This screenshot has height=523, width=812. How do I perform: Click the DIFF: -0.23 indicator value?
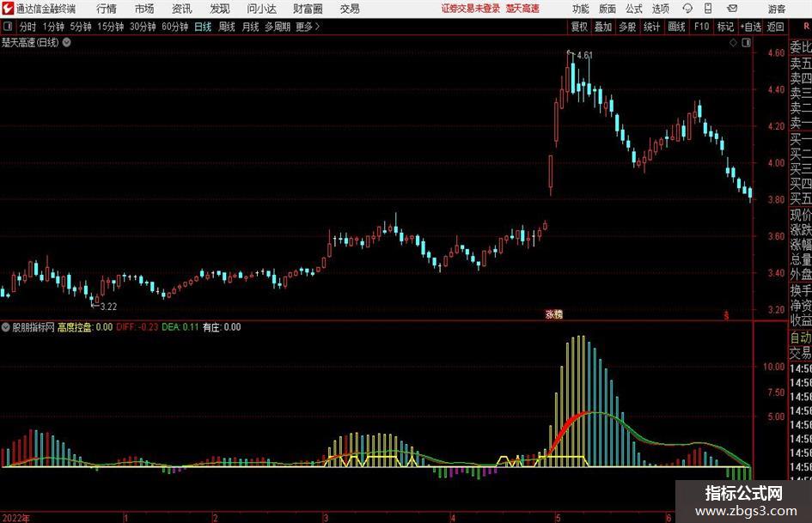click(x=137, y=327)
